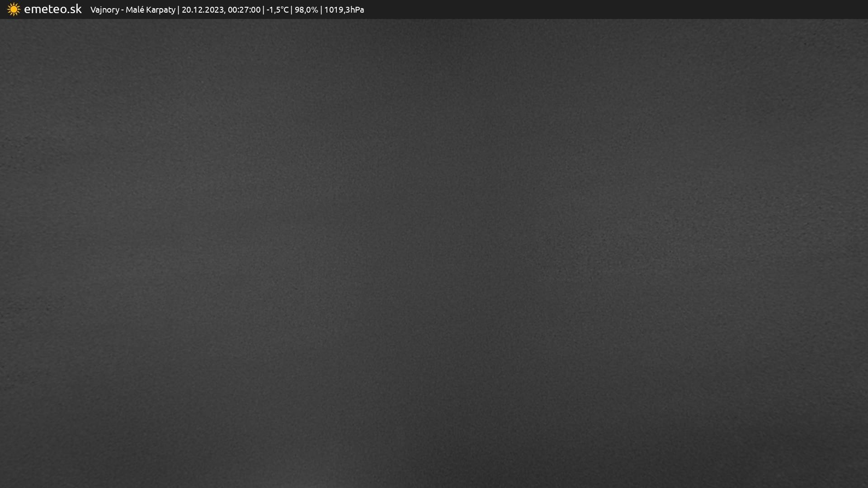868x488 pixels.
Task: Click the separator bar before the pressure
Action: 321,10
